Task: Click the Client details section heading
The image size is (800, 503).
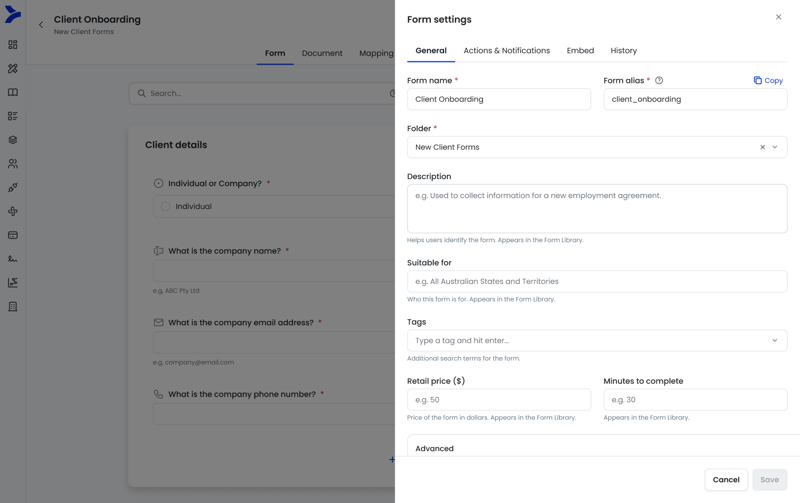Action: (x=176, y=145)
